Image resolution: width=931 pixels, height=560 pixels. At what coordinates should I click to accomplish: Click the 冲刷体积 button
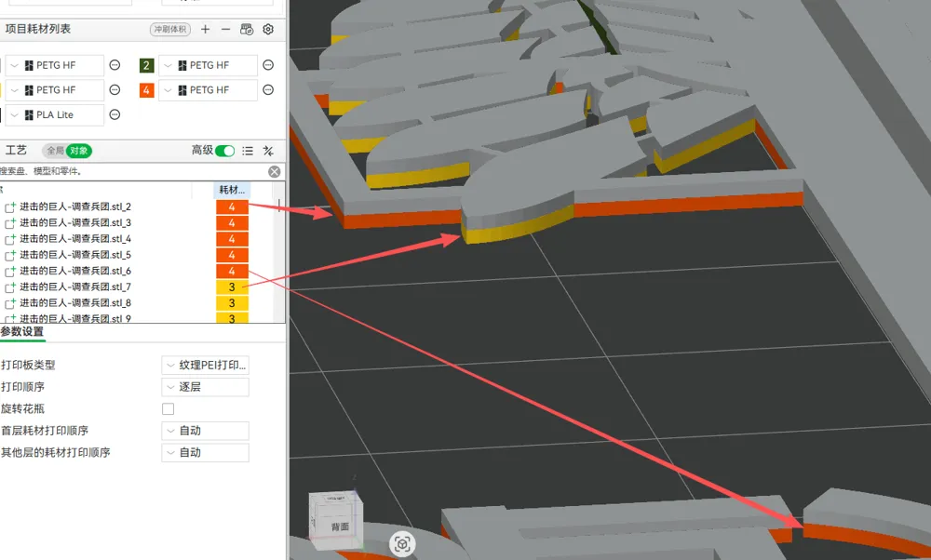(170, 29)
